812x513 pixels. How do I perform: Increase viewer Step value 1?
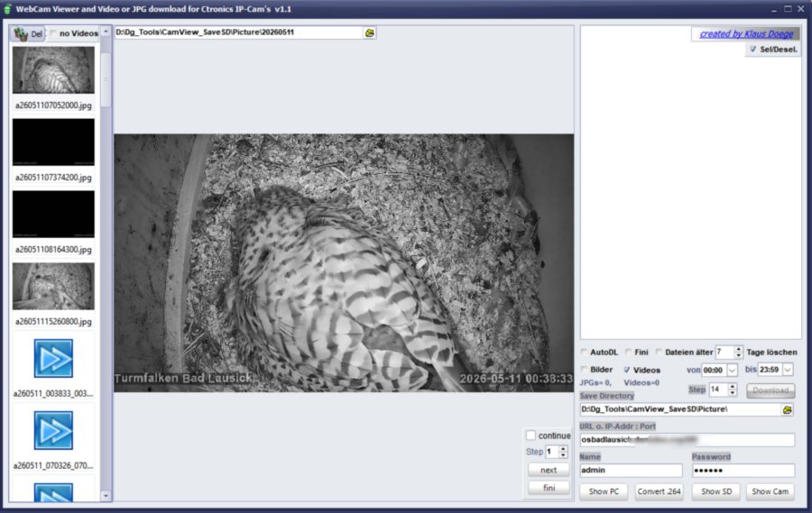[563, 448]
